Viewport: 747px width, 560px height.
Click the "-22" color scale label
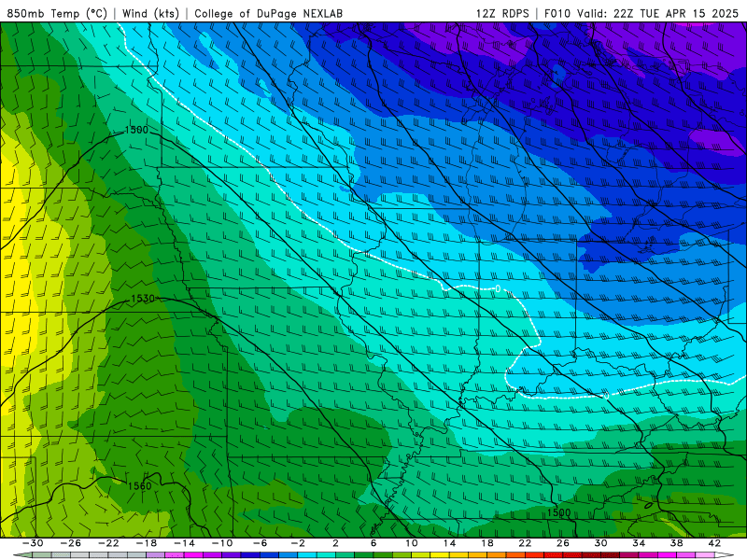pyautogui.click(x=108, y=543)
